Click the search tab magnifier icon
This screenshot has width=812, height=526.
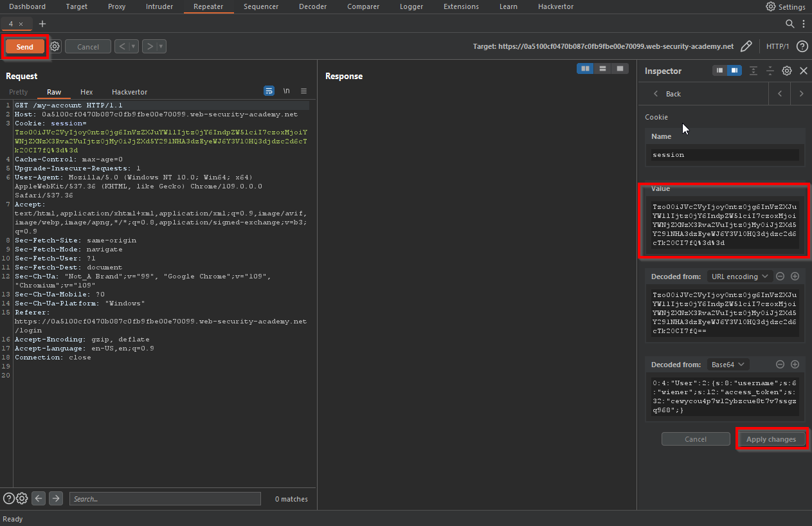pos(790,24)
